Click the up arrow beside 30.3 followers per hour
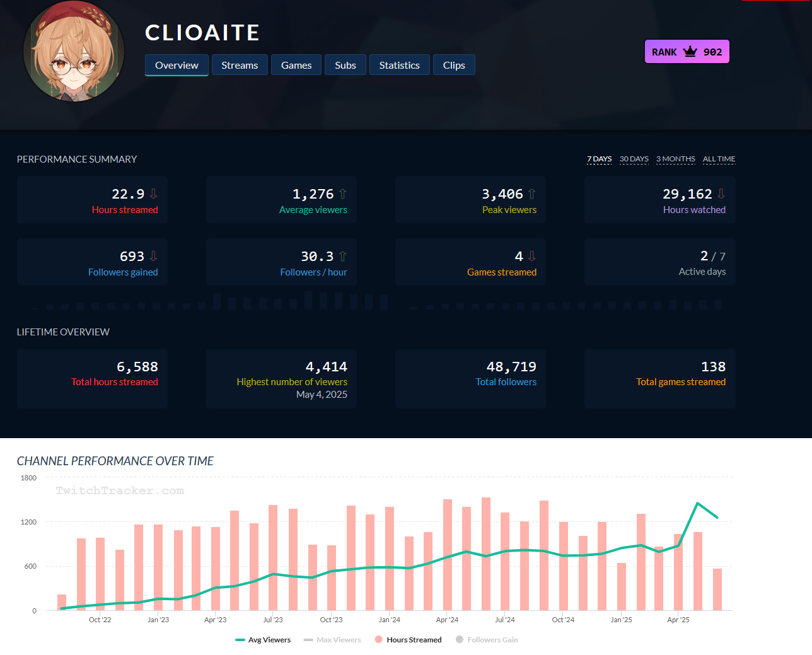The image size is (812, 655). pos(342,256)
